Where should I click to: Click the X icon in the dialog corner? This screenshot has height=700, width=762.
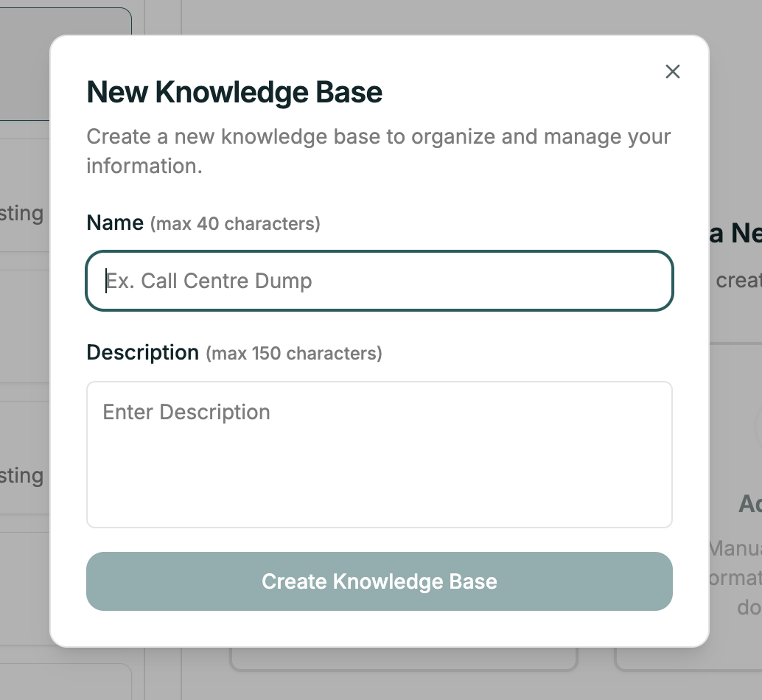pyautogui.click(x=673, y=71)
